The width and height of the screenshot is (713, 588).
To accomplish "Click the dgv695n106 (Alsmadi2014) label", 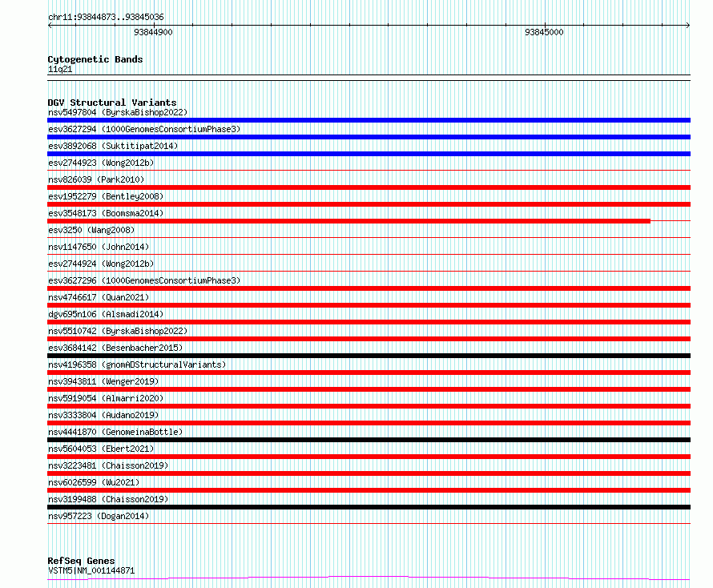I will point(106,314).
